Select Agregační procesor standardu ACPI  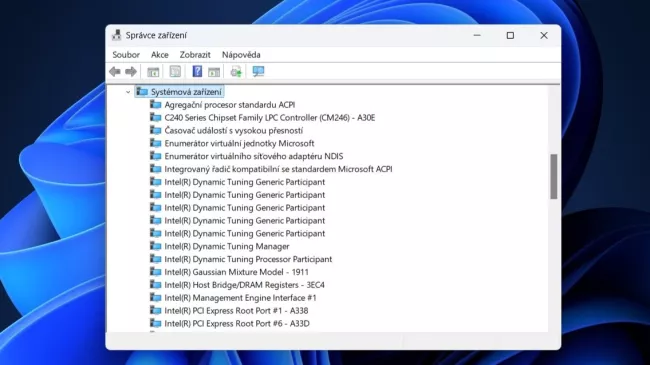[x=230, y=105]
